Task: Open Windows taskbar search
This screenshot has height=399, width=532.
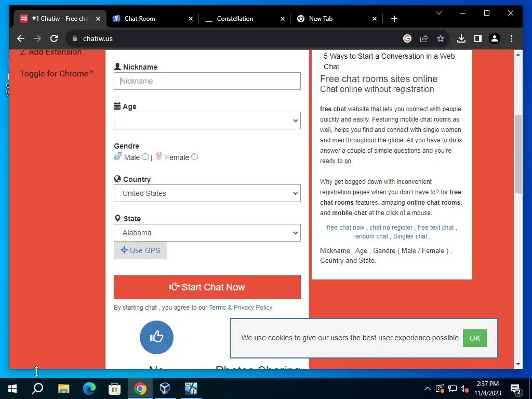Action: pos(37,389)
